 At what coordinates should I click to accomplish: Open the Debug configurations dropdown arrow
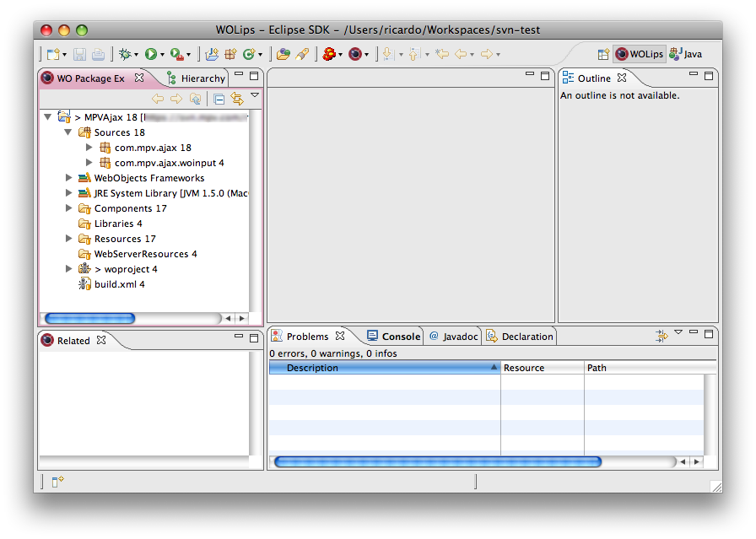pos(136,55)
